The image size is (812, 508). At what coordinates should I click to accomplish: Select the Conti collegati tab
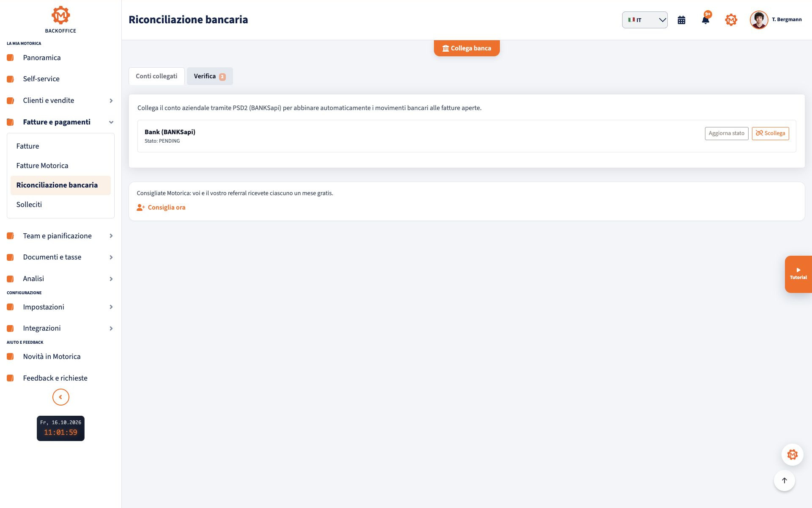[x=156, y=76]
